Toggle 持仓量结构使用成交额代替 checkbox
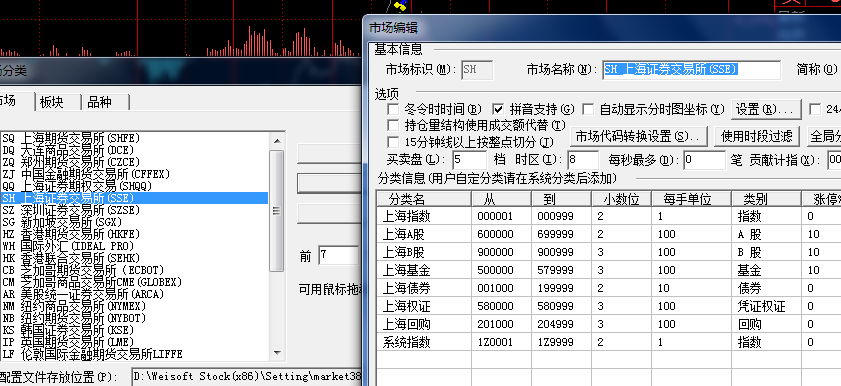Screen dimensions: 841x386 point(393,125)
